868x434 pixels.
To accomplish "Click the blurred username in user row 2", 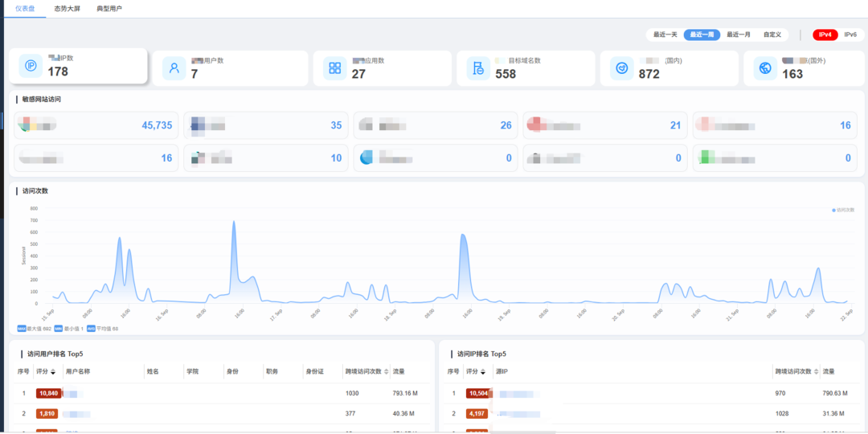I will [76, 414].
